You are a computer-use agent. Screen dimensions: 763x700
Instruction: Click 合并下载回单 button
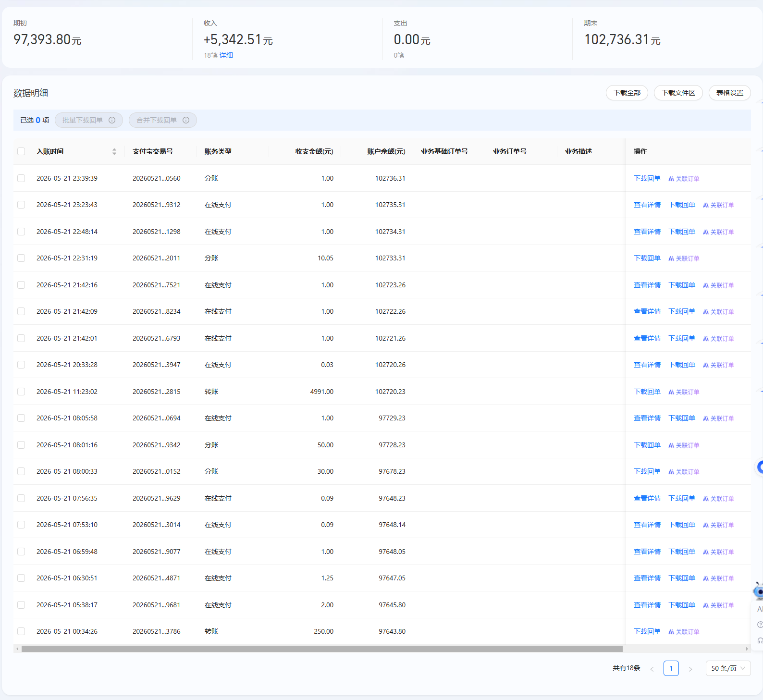tap(163, 120)
